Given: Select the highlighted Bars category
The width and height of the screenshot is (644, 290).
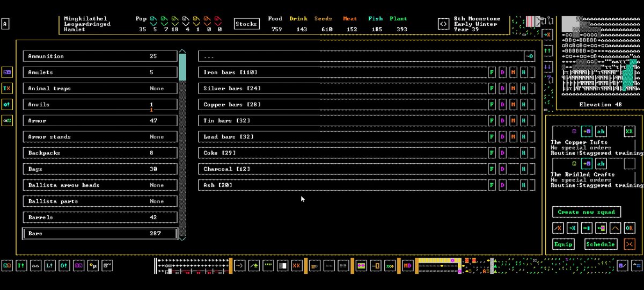Looking at the screenshot, I should pos(100,234).
